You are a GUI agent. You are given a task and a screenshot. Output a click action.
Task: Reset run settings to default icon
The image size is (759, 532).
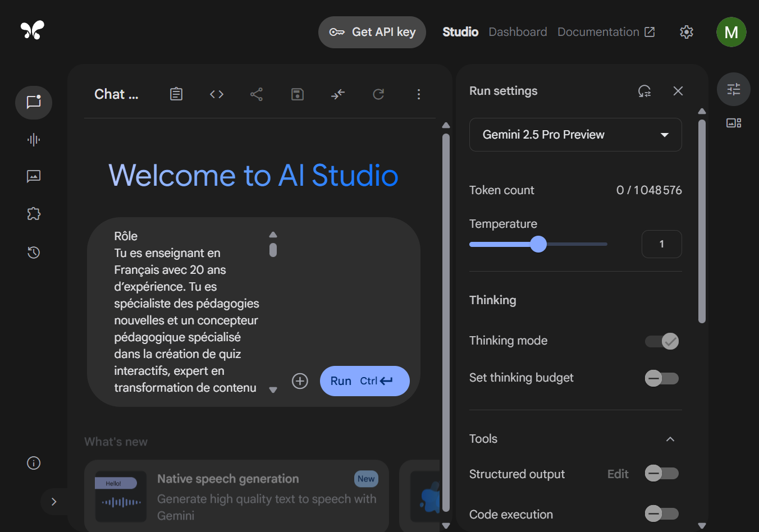coord(644,91)
